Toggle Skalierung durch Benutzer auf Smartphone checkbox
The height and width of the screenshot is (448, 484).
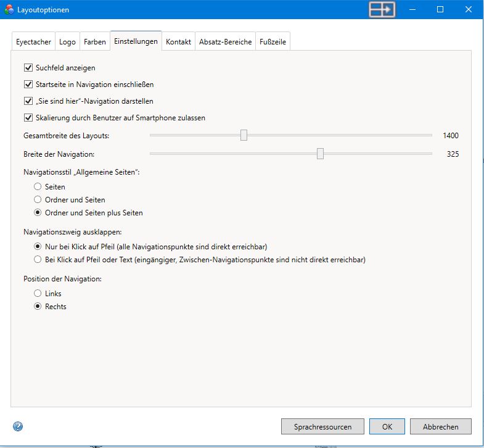coord(28,118)
